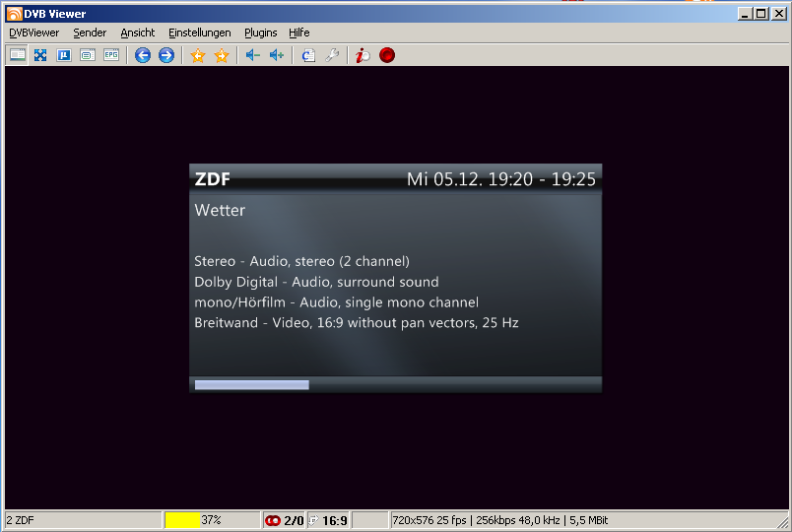
Task: Open the Ansicht menu
Action: pos(137,33)
